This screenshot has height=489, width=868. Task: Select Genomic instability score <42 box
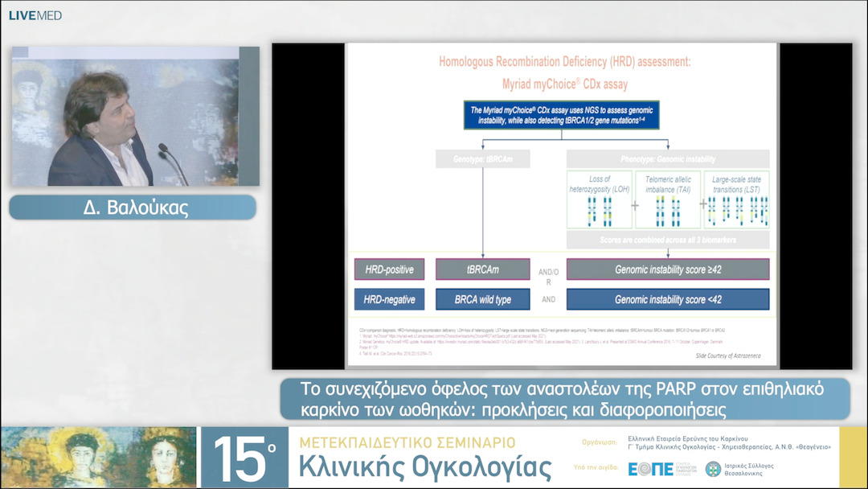[668, 298]
